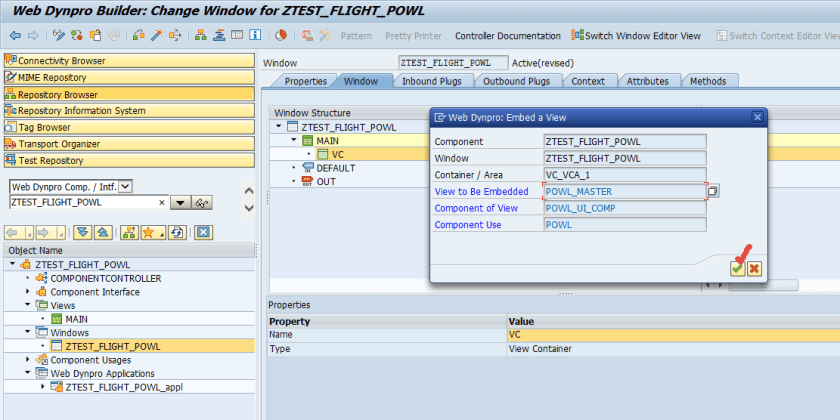Click the Name property value VC

coord(673,335)
